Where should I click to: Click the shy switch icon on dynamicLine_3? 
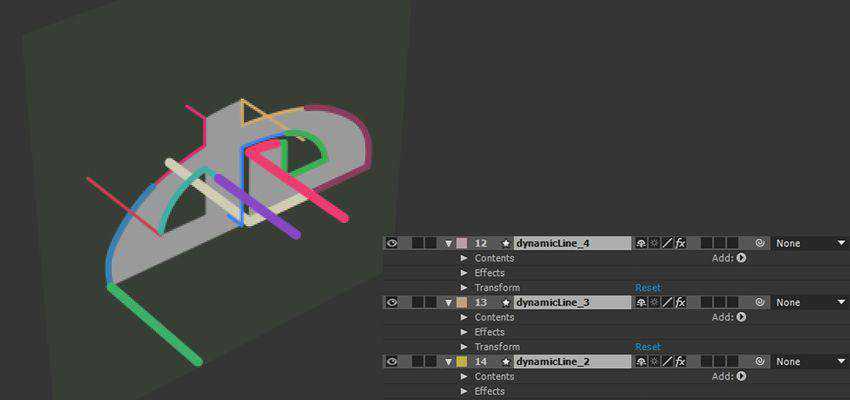coord(641,302)
